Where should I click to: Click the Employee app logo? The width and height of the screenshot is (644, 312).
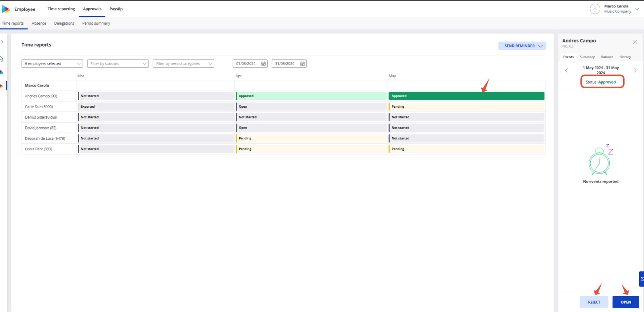tap(6, 9)
